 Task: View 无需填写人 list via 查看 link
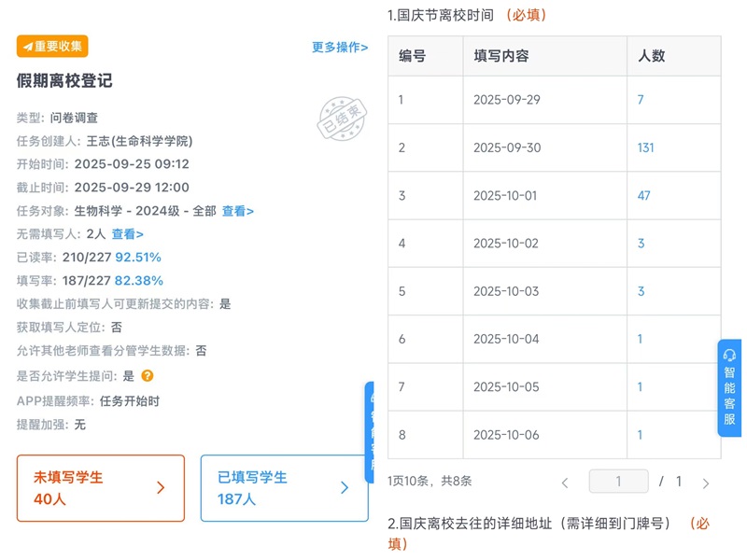tap(127, 234)
